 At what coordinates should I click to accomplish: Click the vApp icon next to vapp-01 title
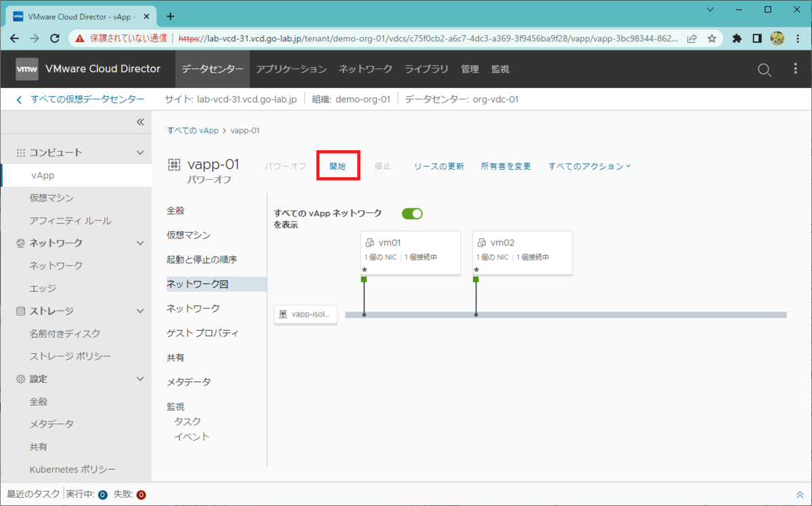pos(174,164)
